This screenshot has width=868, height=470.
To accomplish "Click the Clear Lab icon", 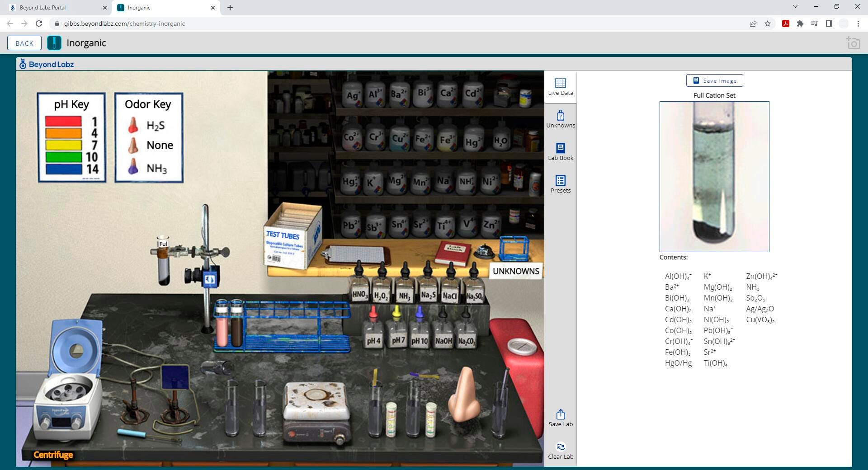I will (x=560, y=450).
